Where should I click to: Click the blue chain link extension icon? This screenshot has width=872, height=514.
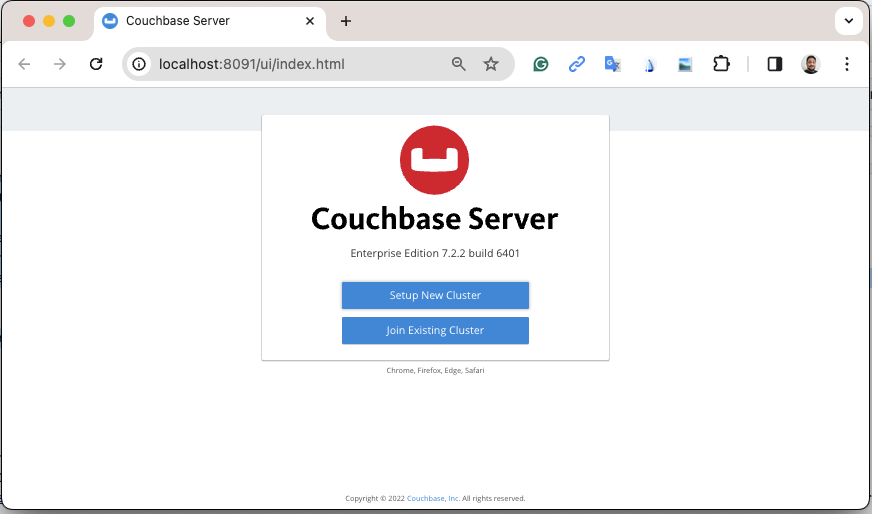pos(577,65)
